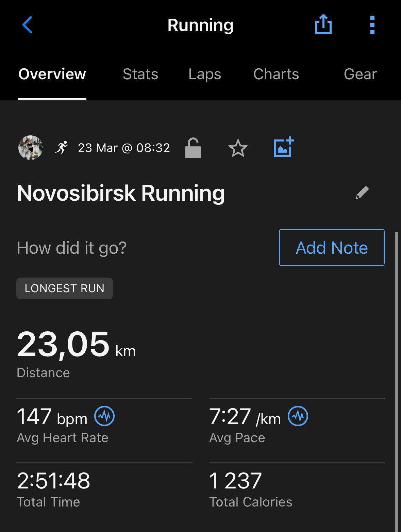Tap the blue back arrow
The image size is (401, 532).
27,25
